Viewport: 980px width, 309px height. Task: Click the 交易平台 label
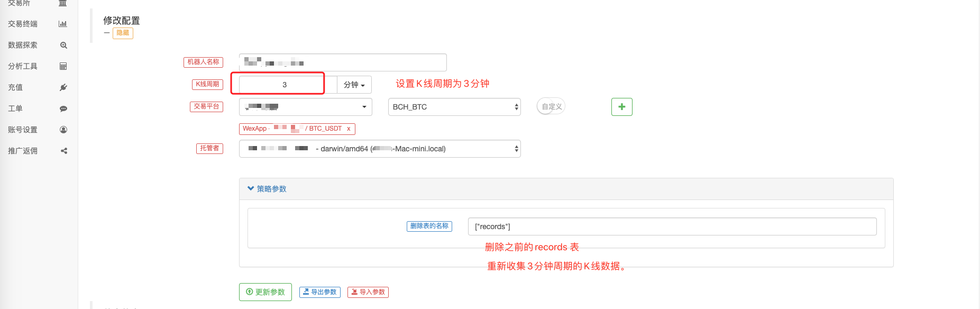(207, 106)
